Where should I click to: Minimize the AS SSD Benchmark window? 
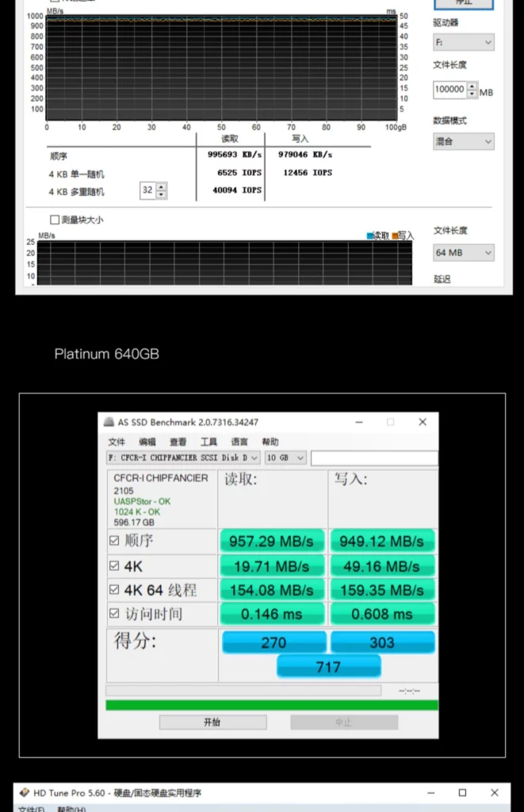(x=359, y=422)
